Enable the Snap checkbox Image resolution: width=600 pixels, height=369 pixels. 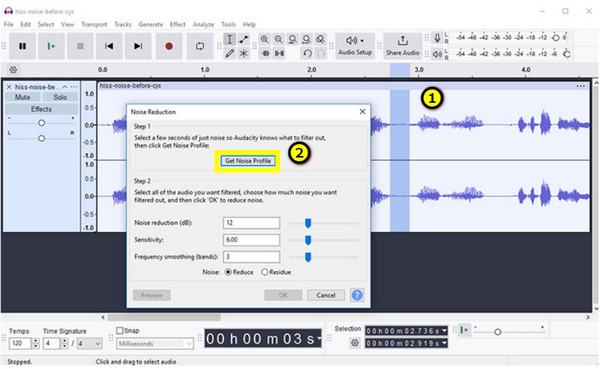pyautogui.click(x=119, y=330)
